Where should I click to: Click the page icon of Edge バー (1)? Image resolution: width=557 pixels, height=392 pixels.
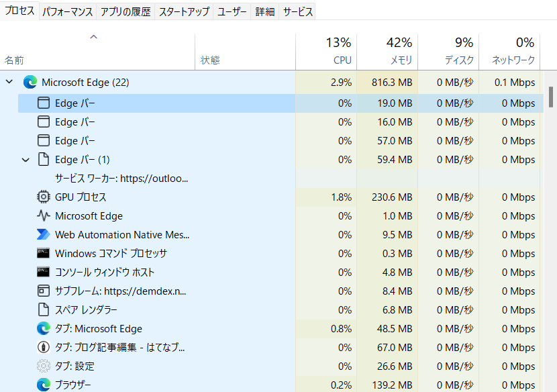coord(44,160)
